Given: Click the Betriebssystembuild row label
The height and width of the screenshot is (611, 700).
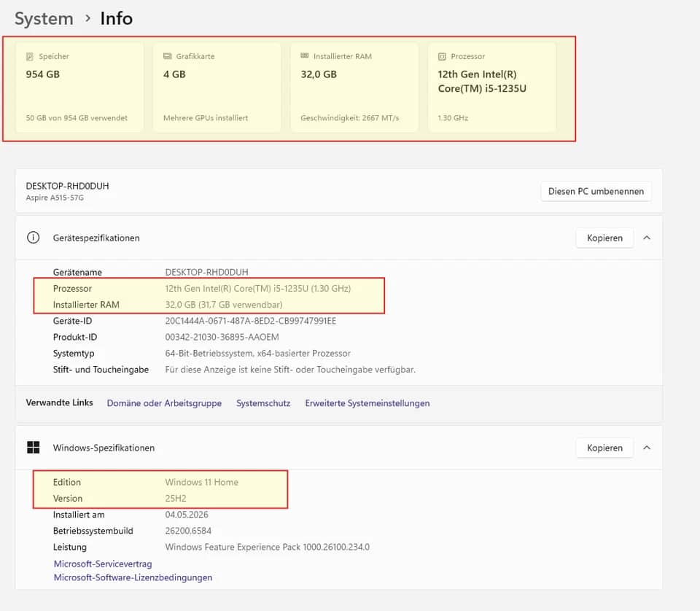Looking at the screenshot, I should 93,531.
